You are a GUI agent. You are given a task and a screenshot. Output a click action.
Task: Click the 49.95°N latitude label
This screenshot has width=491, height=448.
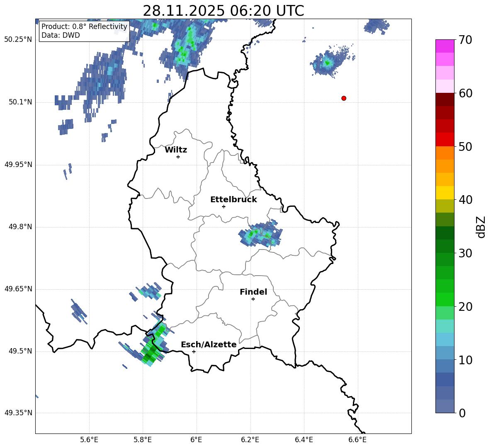click(18, 165)
